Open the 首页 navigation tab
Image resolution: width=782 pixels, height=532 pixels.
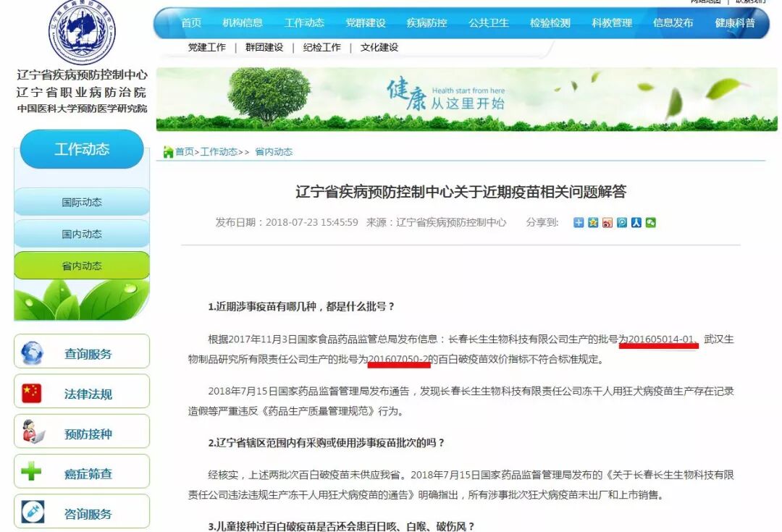click(191, 23)
